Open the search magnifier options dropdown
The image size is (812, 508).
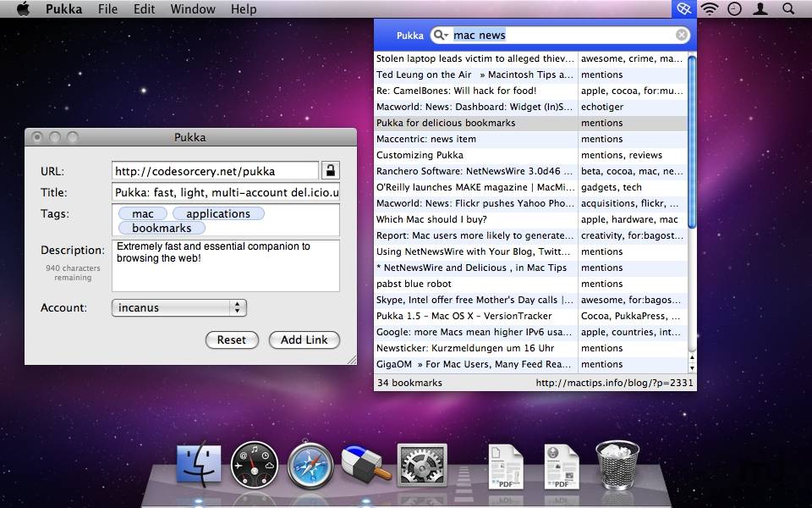coord(441,36)
